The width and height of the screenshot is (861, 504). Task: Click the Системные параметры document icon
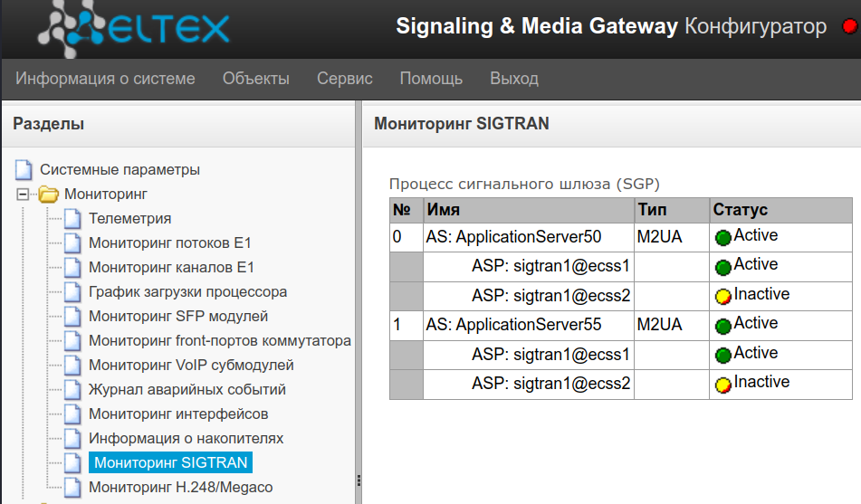[x=24, y=170]
